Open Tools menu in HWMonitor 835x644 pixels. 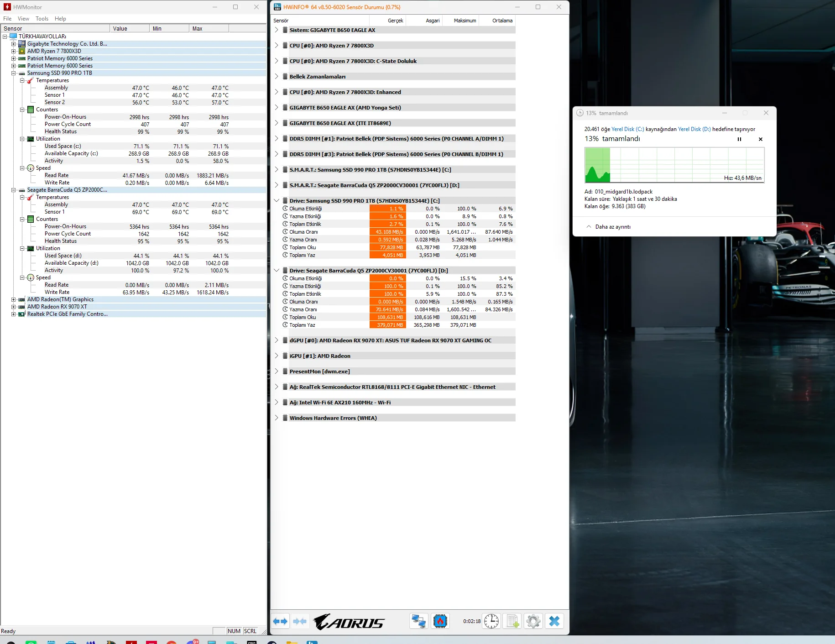42,19
